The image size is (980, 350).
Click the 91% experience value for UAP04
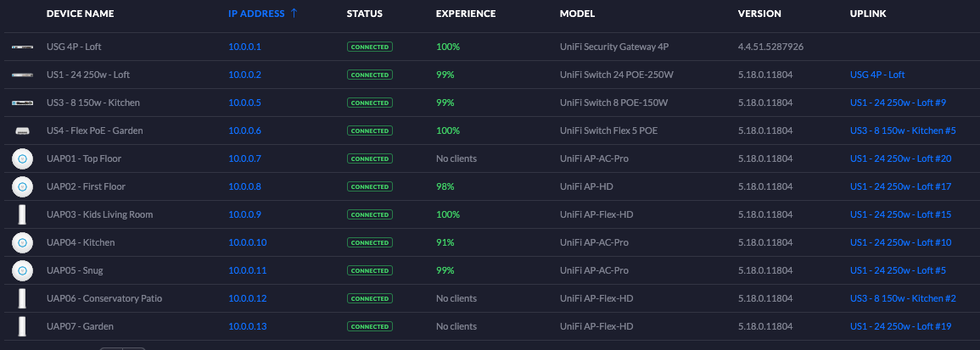click(445, 242)
